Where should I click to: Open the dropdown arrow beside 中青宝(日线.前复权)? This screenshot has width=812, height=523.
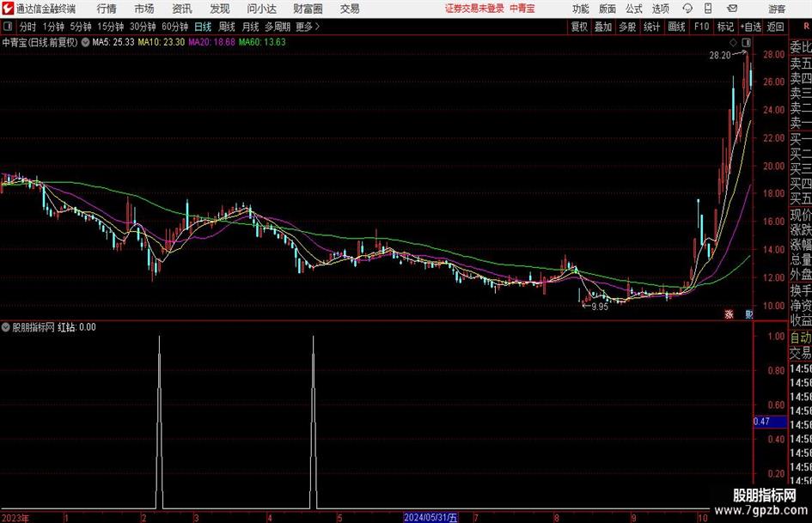[x=85, y=42]
